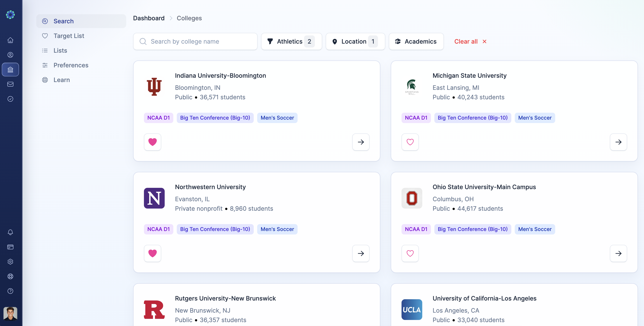Select the profile icon in the sidebar

pos(10,55)
